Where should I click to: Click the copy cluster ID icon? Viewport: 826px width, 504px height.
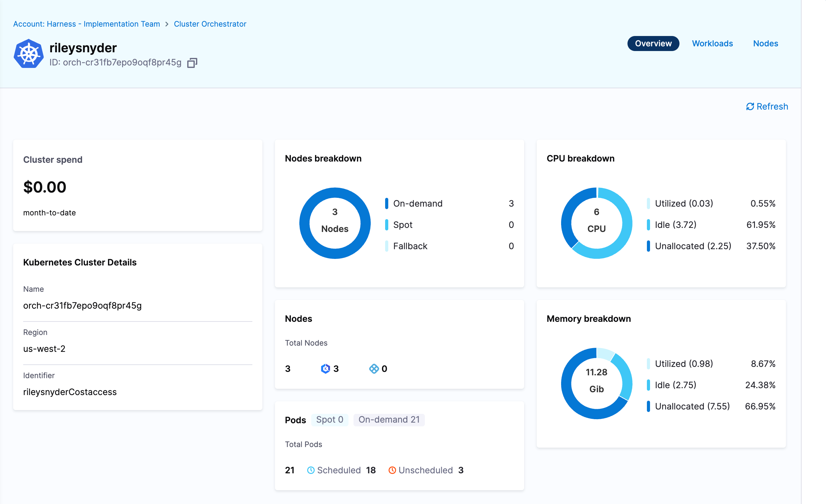click(192, 63)
